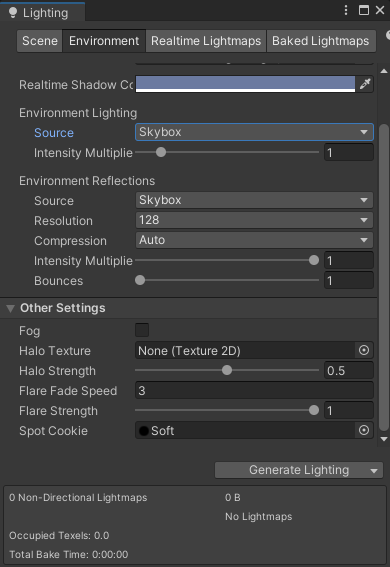Click the scroll up arrow
390x567 pixels.
click(384, 71)
